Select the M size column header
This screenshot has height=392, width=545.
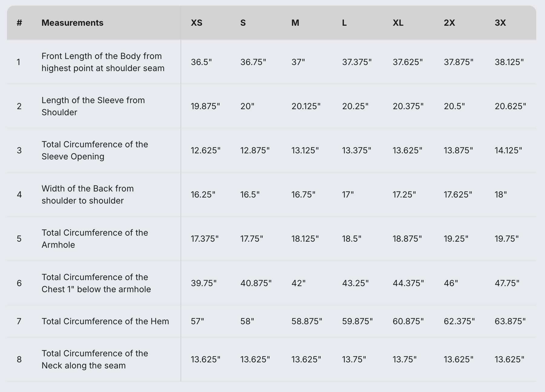click(295, 23)
